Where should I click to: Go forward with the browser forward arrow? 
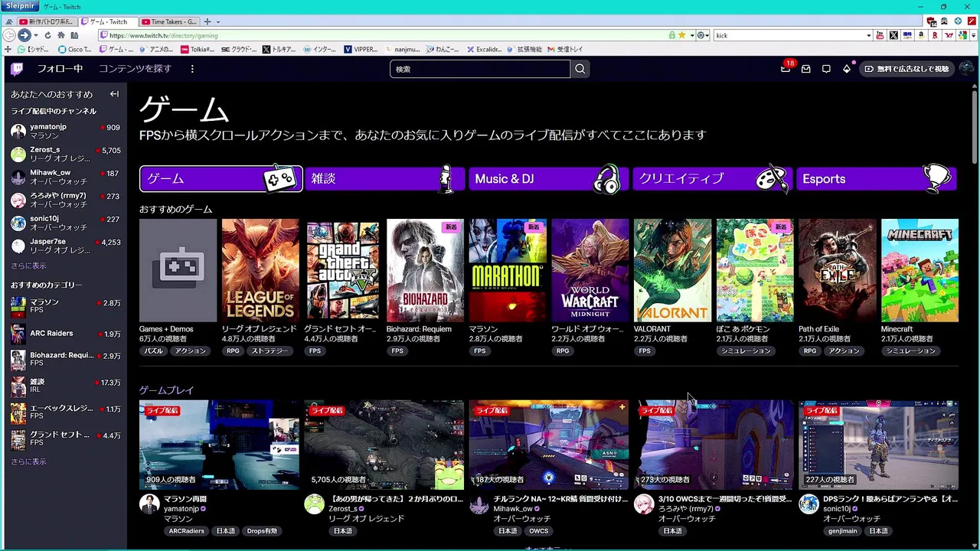pos(24,35)
